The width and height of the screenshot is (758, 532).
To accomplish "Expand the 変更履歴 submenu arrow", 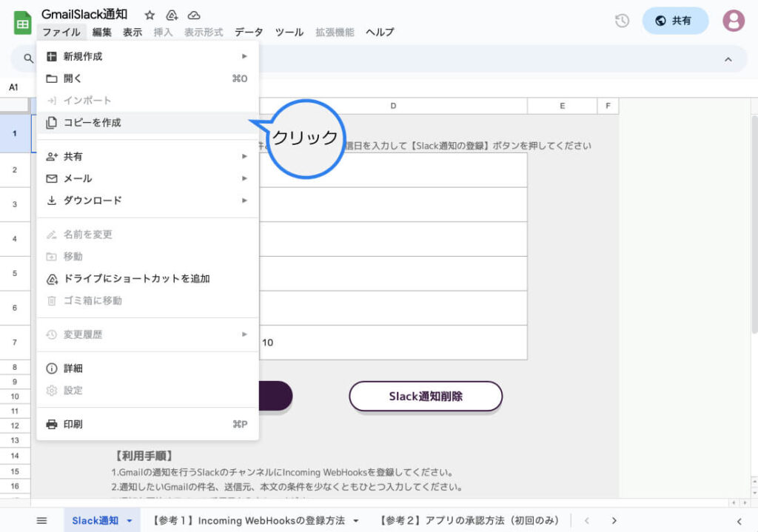I will click(244, 334).
